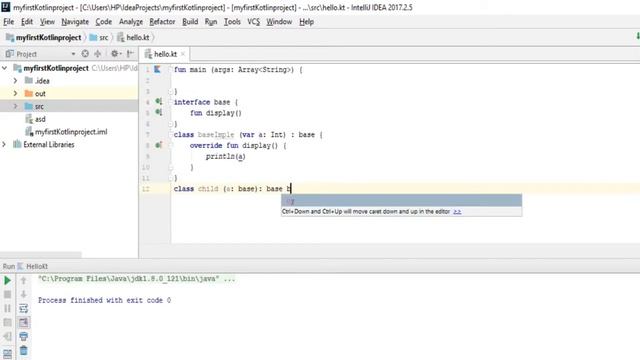Click the stop process square icon
Image resolution: width=640 pixels, height=360 pixels.
7,294
